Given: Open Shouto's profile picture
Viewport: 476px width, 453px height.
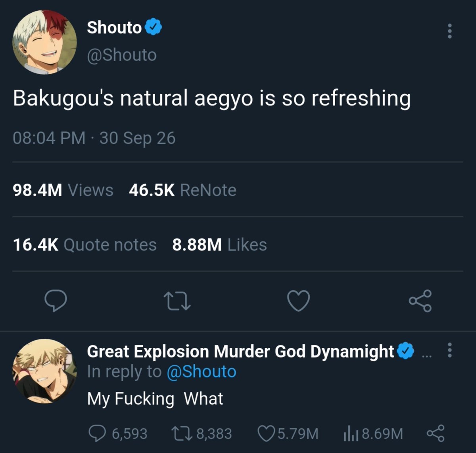Looking at the screenshot, I should coord(44,41).
